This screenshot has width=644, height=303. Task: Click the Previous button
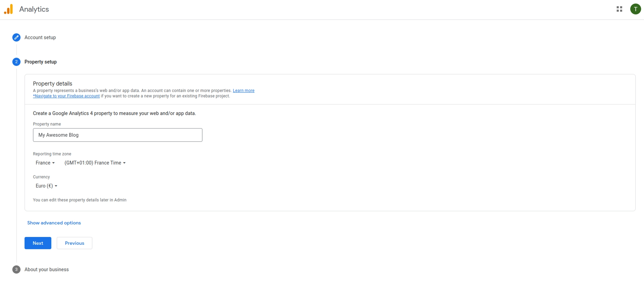(x=74, y=243)
